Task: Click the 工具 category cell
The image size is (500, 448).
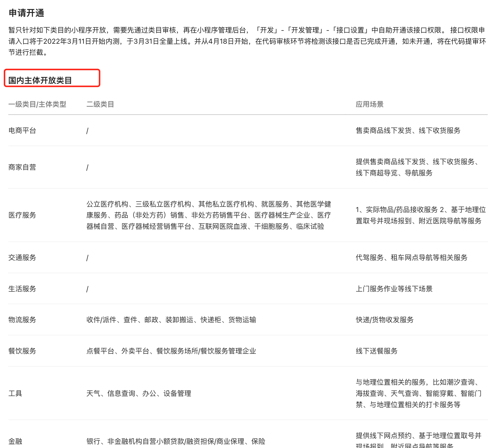Action: (15, 394)
